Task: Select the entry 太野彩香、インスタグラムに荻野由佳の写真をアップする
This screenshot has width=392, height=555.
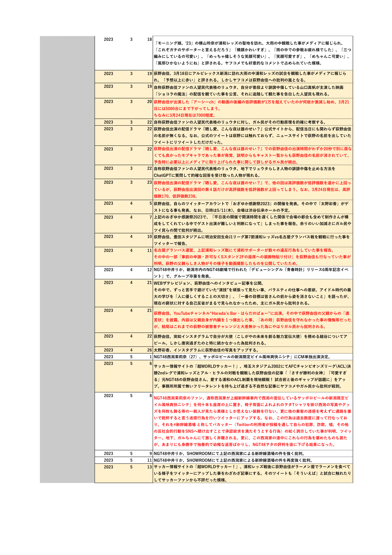Action: coord(253,350)
